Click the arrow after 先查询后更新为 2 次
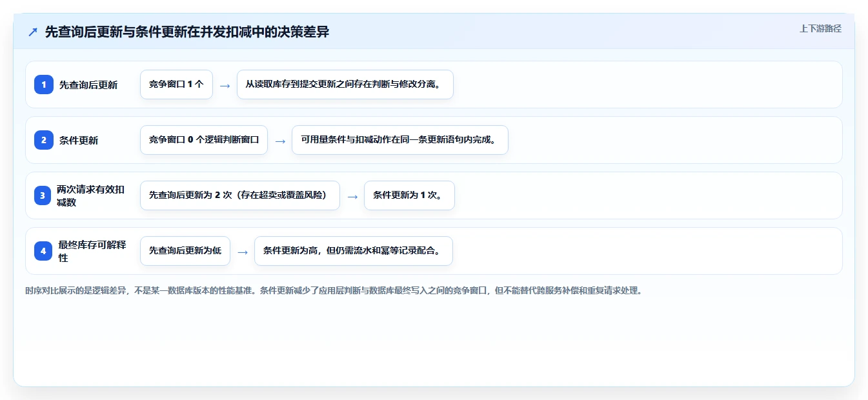Screen dimensions: 868x400 pos(352,196)
